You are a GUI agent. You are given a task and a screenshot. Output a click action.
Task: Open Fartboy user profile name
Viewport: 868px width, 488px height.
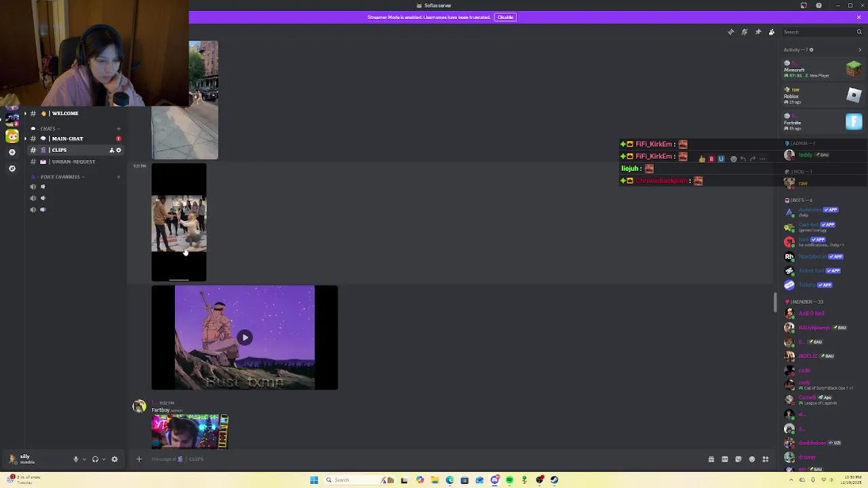pyautogui.click(x=160, y=410)
